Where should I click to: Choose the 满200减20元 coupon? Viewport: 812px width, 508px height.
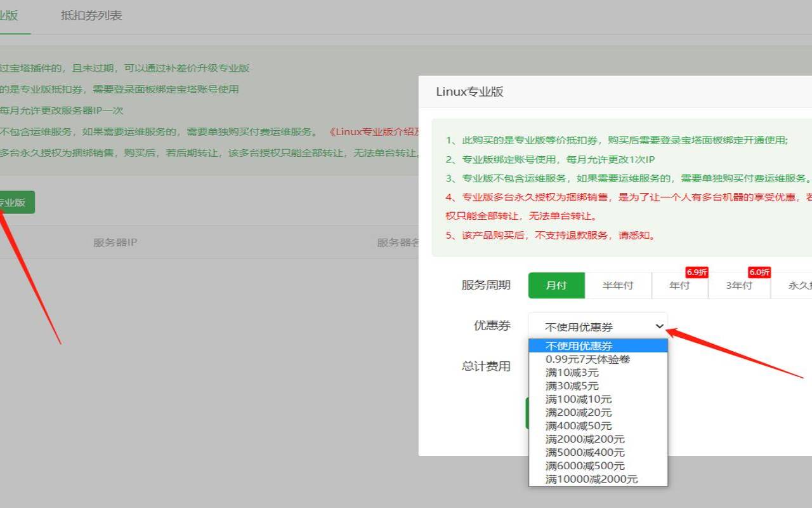[598, 412]
